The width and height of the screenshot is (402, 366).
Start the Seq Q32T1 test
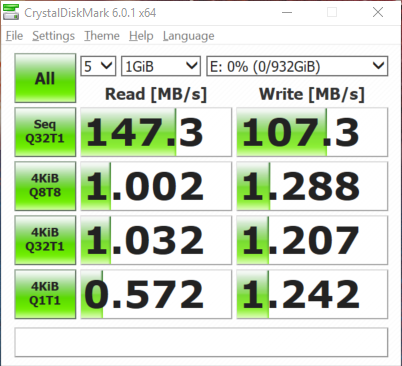[45, 132]
